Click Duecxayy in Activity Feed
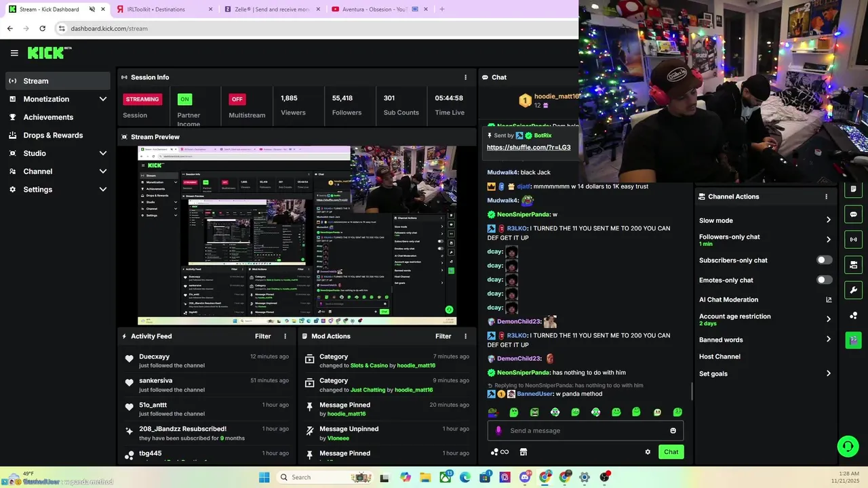This screenshot has width=868, height=488. (154, 357)
